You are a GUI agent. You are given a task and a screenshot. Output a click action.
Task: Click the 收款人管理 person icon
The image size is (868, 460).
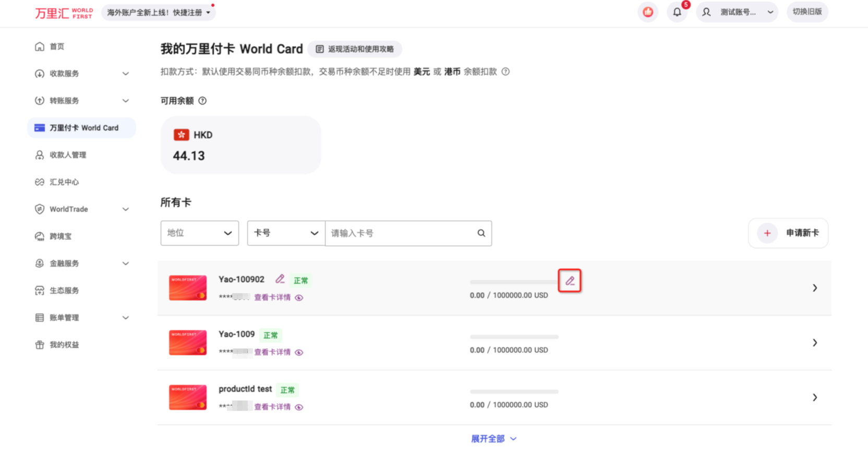[40, 155]
